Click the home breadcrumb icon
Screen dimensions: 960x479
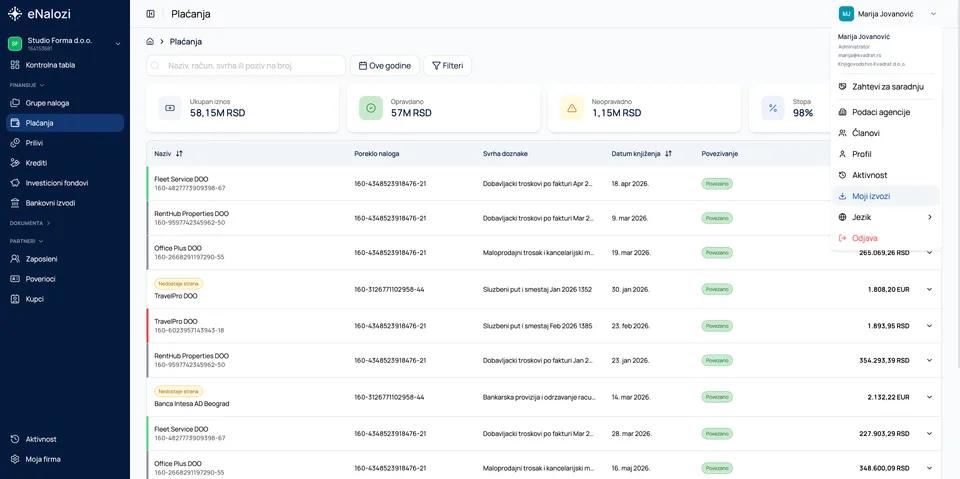[150, 42]
